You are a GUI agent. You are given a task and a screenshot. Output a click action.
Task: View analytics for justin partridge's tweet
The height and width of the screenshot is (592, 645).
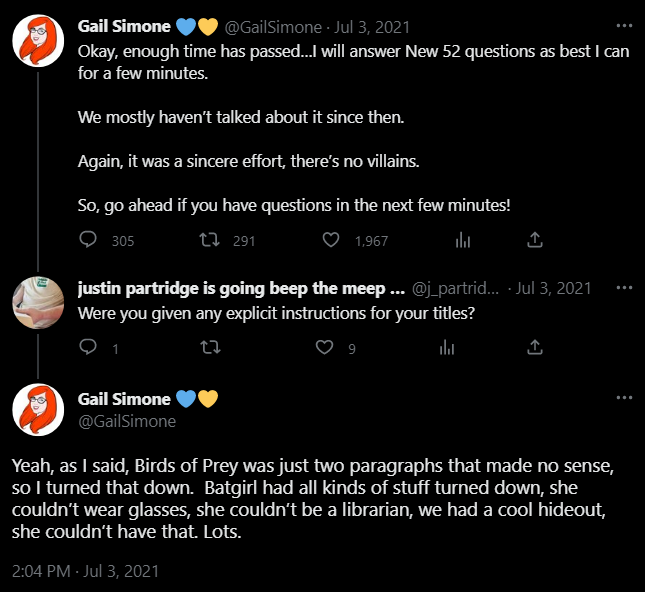click(447, 347)
